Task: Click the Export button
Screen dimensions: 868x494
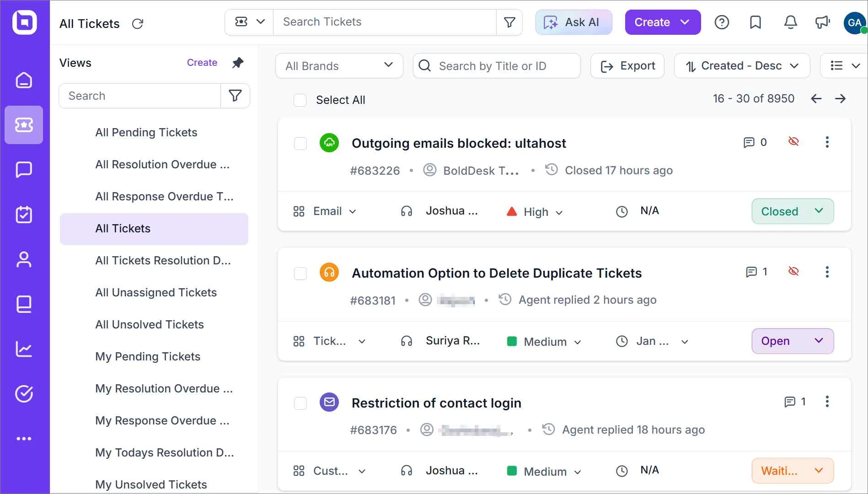Action: pyautogui.click(x=627, y=66)
